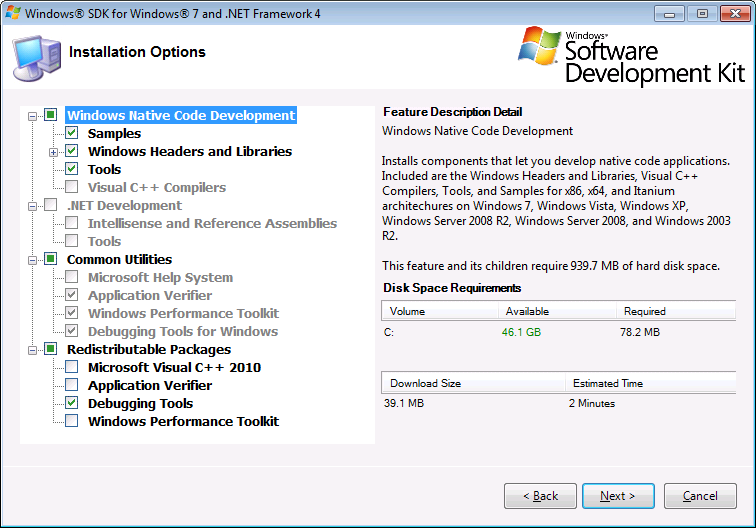Toggle the Tools checkbox under .NET Development
The height and width of the screenshot is (528, 756).
(72, 241)
